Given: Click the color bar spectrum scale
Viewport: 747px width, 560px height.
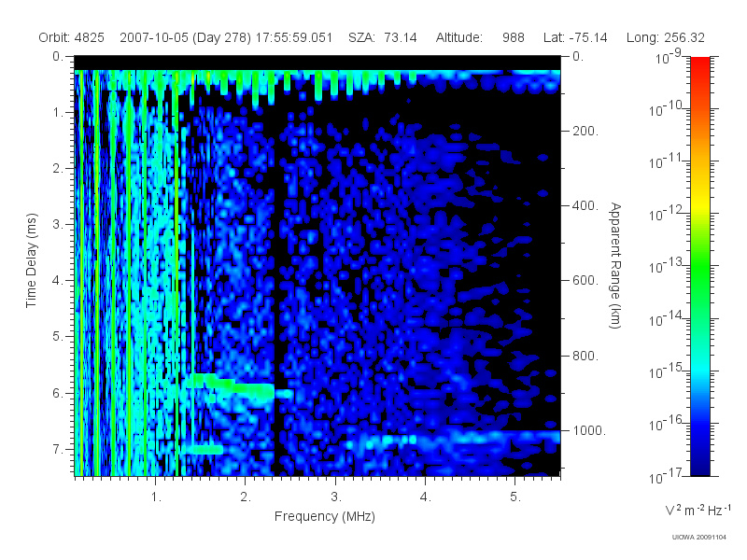Looking at the screenshot, I should tap(699, 266).
